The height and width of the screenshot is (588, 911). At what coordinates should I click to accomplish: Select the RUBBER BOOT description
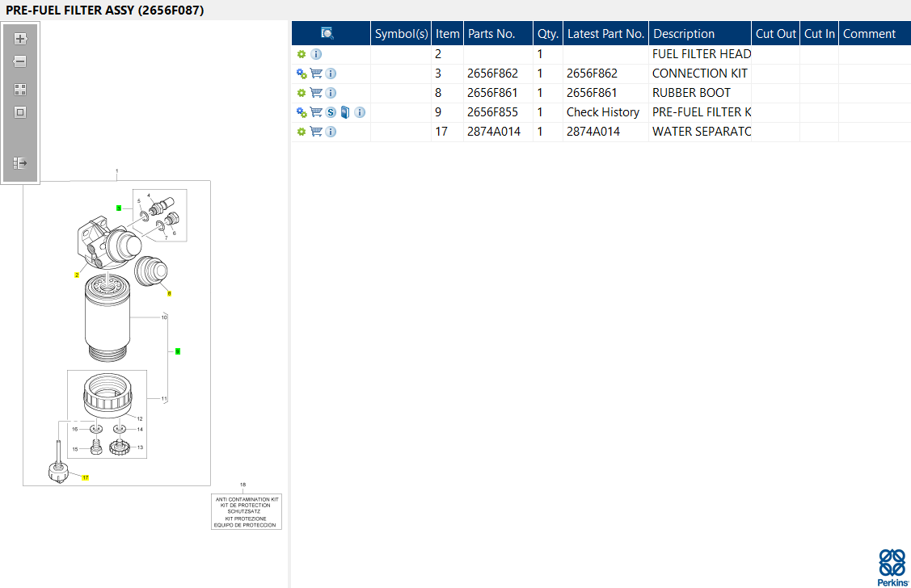point(700,93)
